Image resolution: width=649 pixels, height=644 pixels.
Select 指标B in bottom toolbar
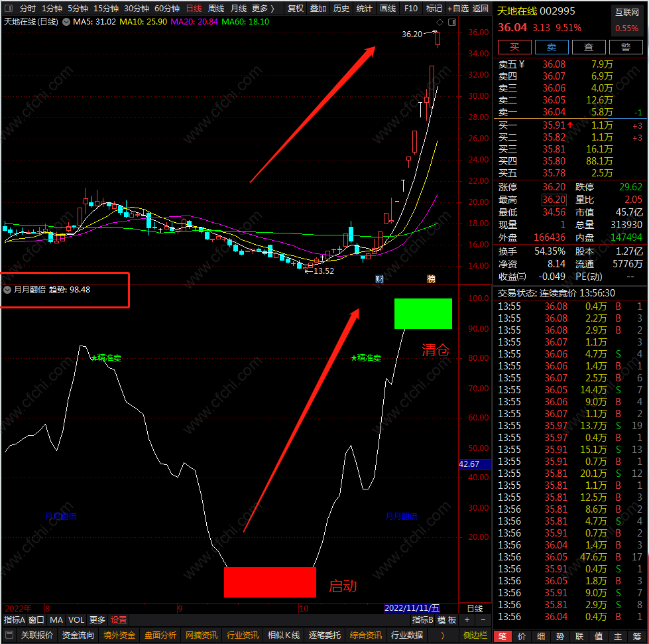(422, 620)
